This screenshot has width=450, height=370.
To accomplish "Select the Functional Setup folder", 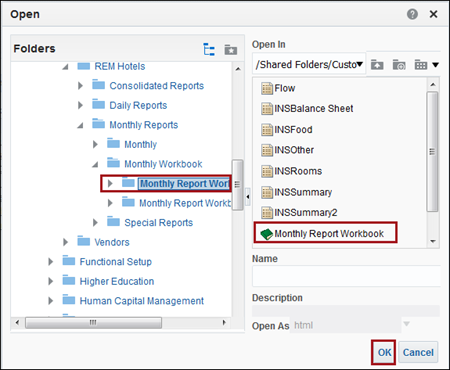I will coord(115,262).
